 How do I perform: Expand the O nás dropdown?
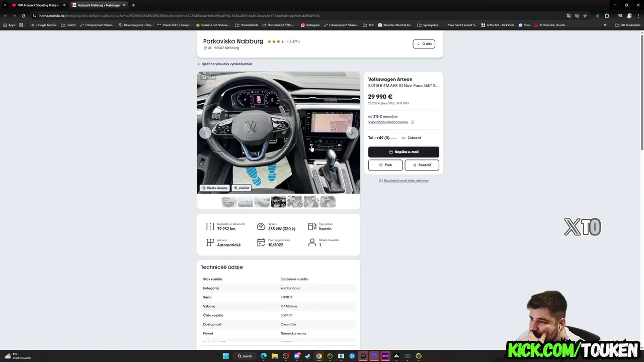(424, 44)
